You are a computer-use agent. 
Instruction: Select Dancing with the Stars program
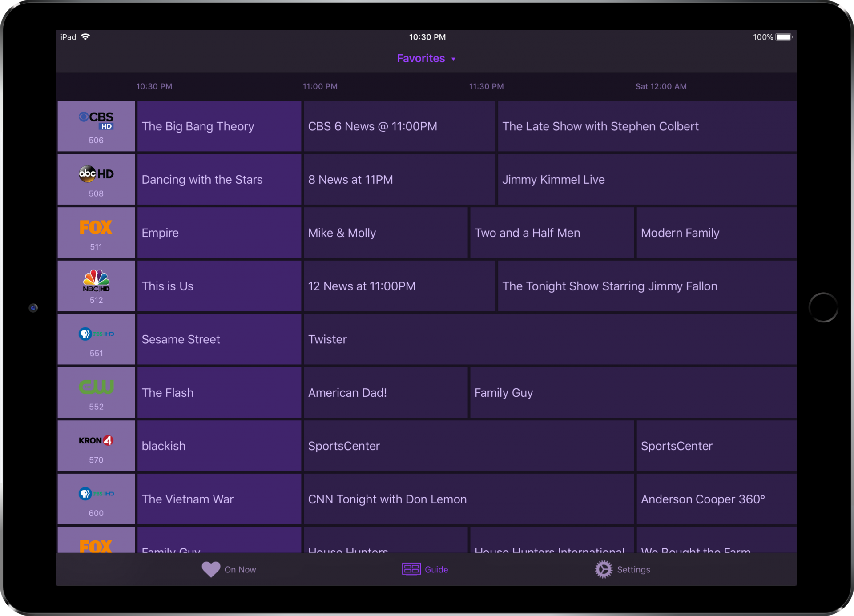pos(218,179)
